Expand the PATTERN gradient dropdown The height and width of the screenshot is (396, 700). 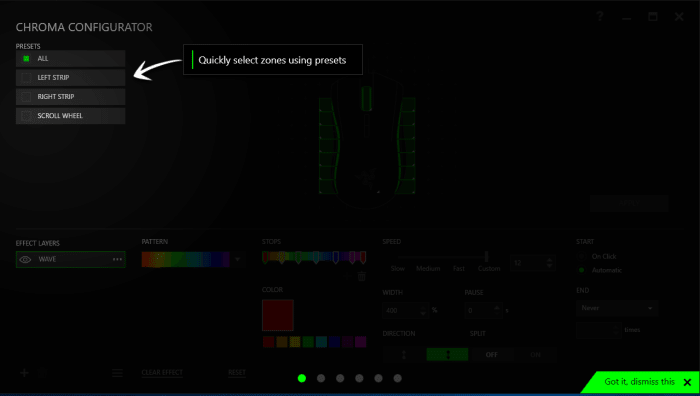coord(238,259)
